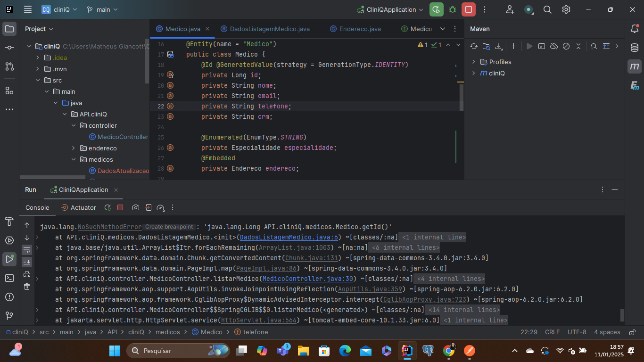Toggle Maven skip tests mode
Screen dimensions: 644x362
click(x=566, y=46)
